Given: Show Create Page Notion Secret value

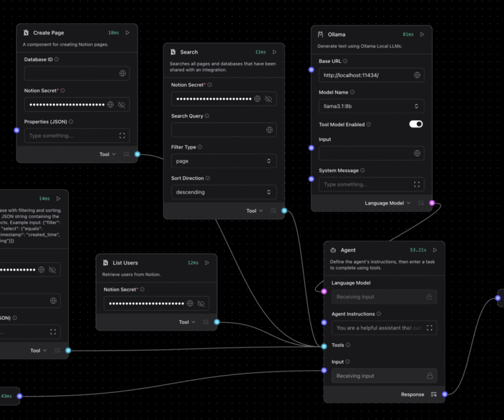Looking at the screenshot, I should click(x=121, y=105).
